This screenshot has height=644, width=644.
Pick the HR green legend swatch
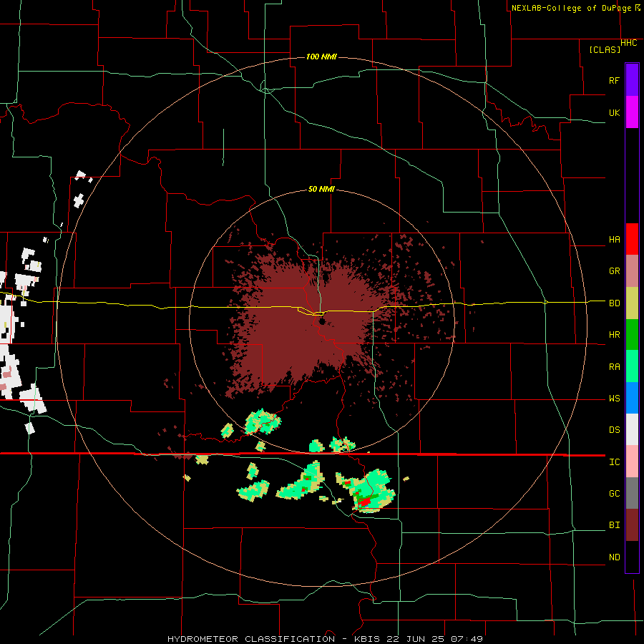click(632, 335)
